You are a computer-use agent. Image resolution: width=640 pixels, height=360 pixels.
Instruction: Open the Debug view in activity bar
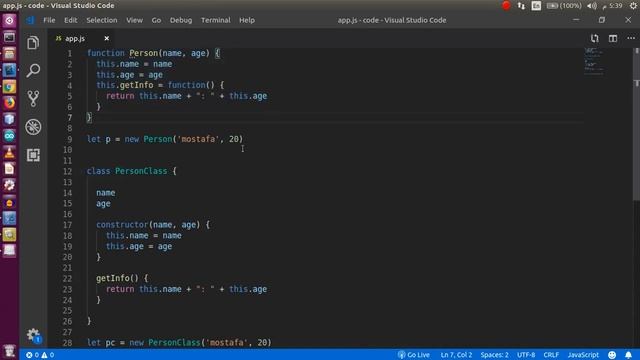click(x=33, y=127)
